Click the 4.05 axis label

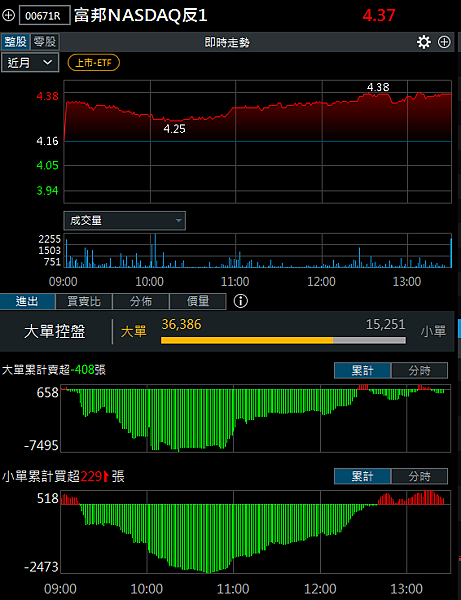click(x=47, y=165)
